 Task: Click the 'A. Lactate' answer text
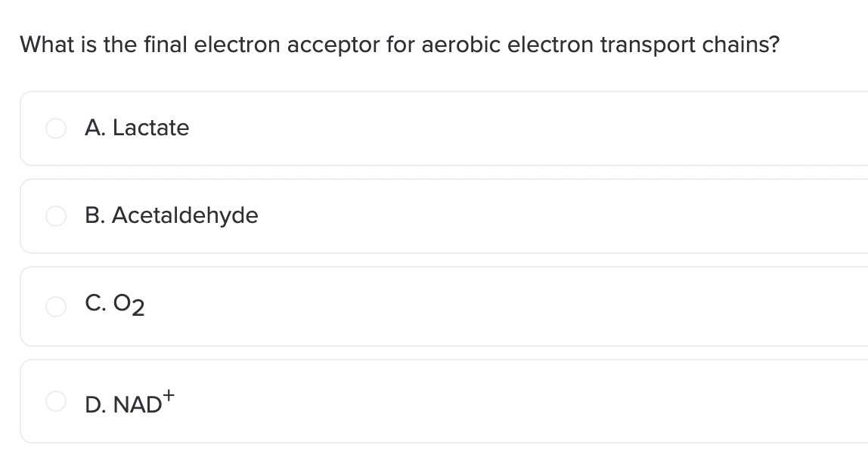point(137,128)
